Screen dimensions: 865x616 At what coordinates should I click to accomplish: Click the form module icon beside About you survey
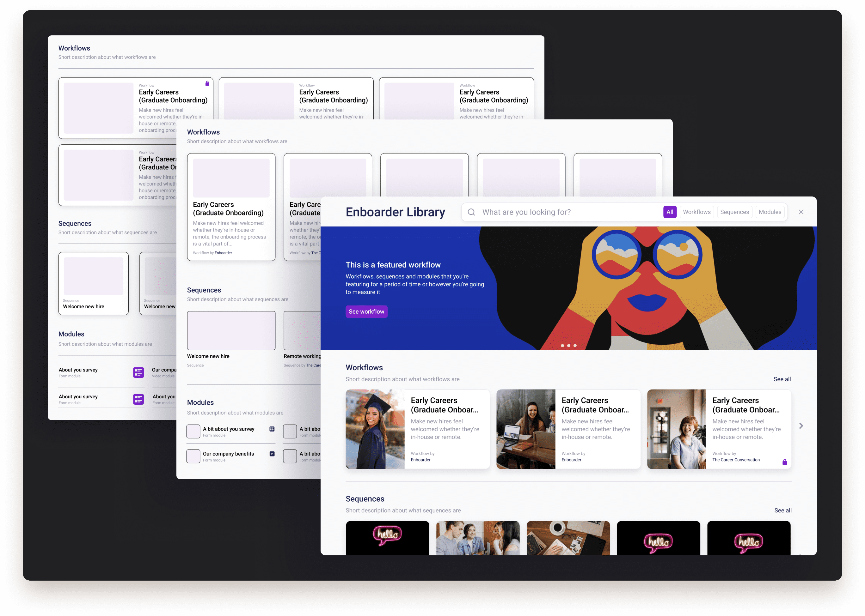coord(138,372)
